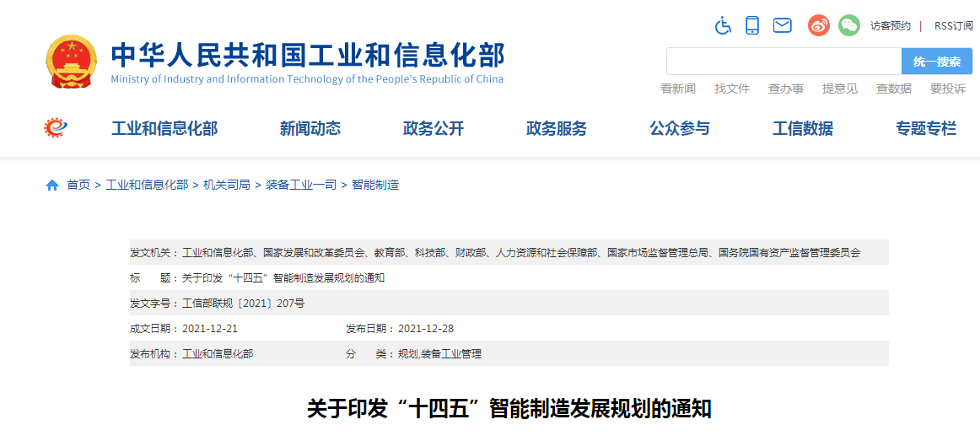Select 找文件 search category
The width and height of the screenshot is (980, 441).
pos(732,89)
